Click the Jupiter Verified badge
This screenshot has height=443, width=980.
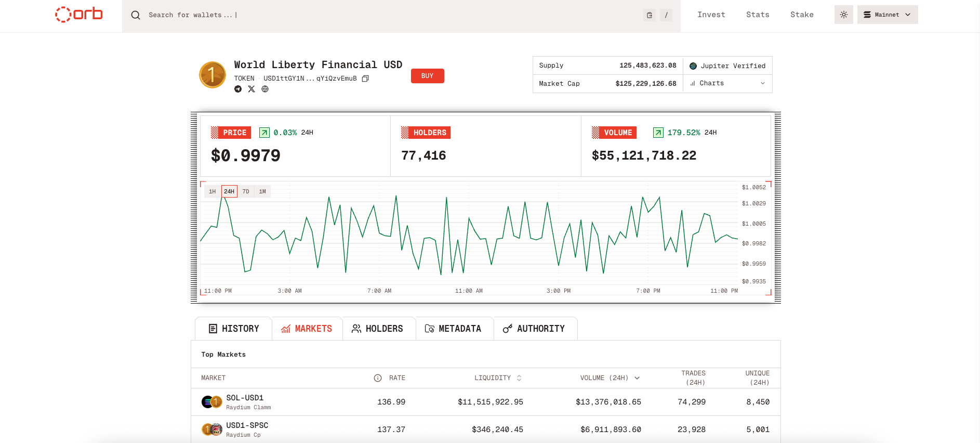pyautogui.click(x=727, y=66)
